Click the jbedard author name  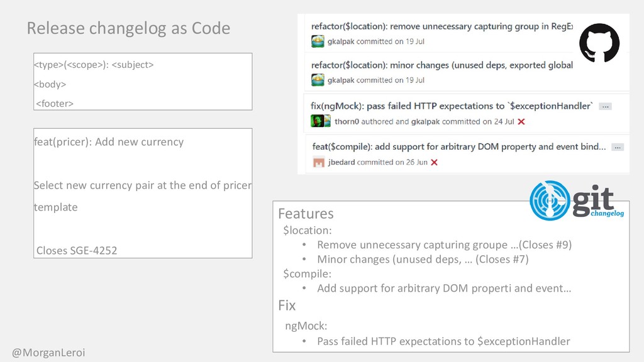pos(341,162)
